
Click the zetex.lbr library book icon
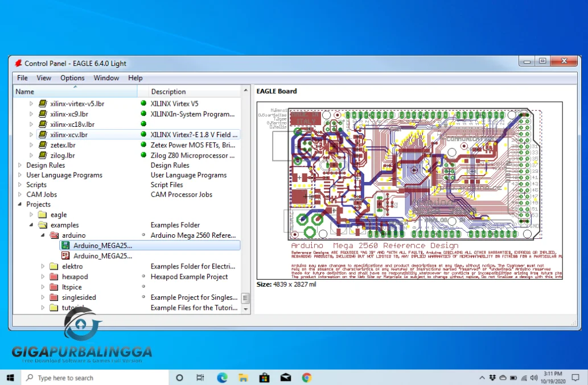pos(42,145)
